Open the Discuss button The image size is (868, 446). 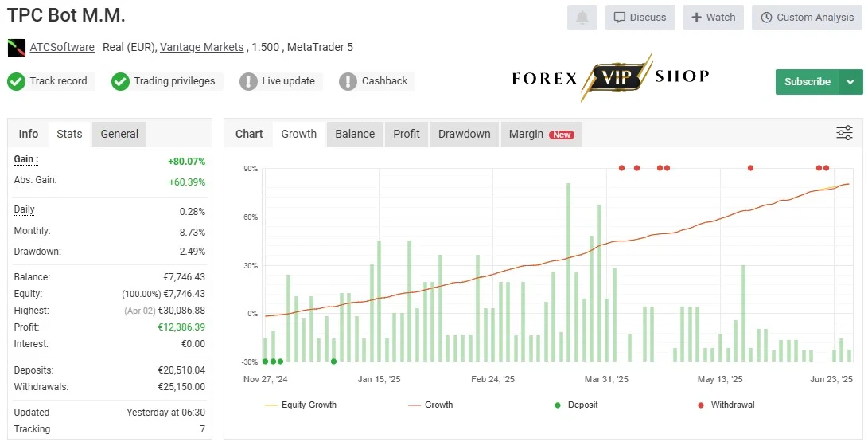(x=640, y=18)
